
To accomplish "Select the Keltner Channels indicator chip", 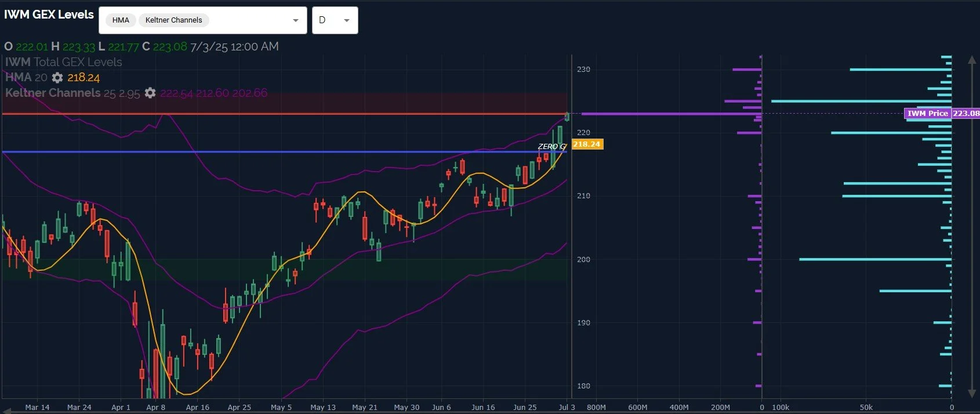I will 173,20.
